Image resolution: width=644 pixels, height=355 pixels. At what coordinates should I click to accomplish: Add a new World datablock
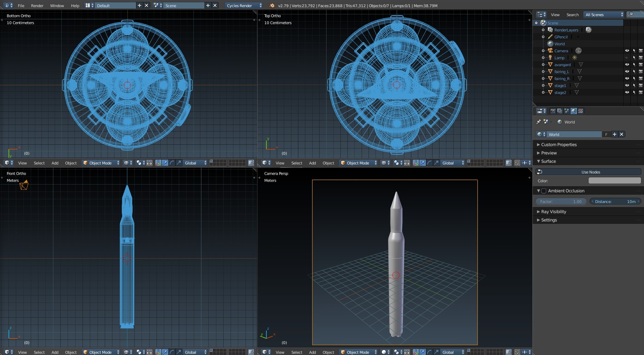point(614,134)
